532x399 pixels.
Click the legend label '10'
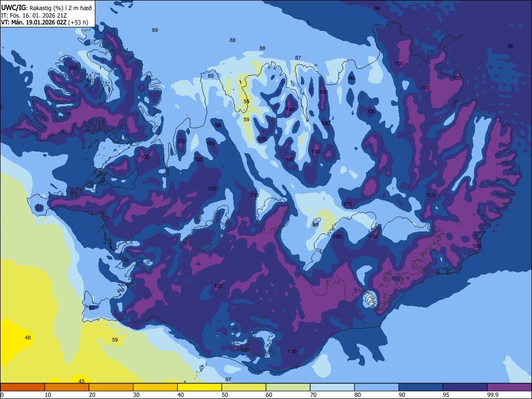click(x=48, y=395)
